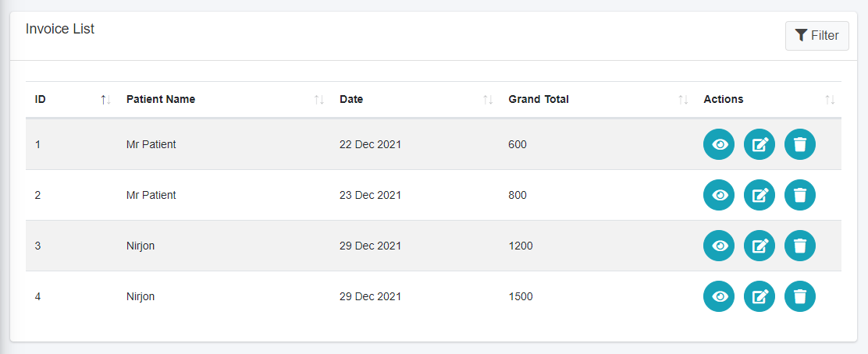The height and width of the screenshot is (354, 868).
Task: Delete invoice 2 with total 800
Action: (x=800, y=195)
